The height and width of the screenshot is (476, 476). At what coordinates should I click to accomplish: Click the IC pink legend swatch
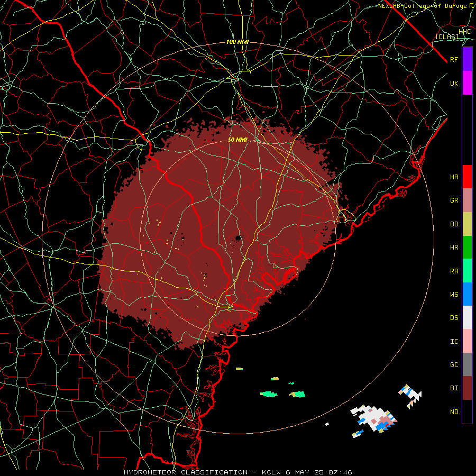[x=467, y=341]
